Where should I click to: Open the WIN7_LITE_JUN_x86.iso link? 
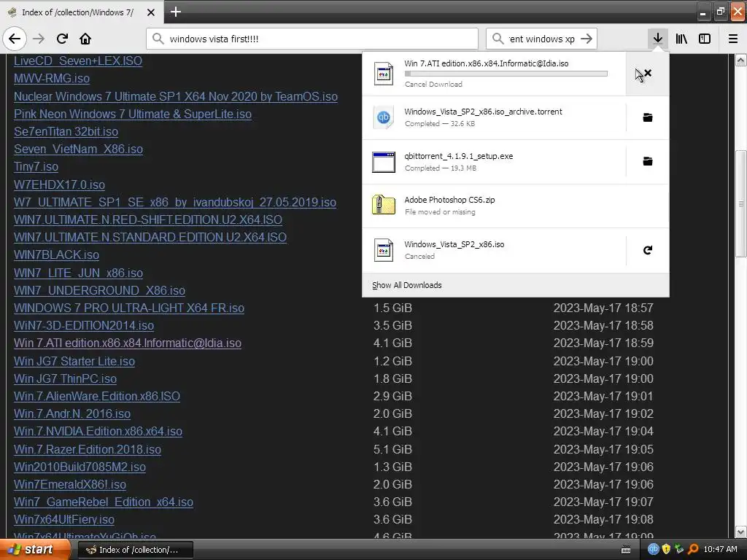pos(78,273)
